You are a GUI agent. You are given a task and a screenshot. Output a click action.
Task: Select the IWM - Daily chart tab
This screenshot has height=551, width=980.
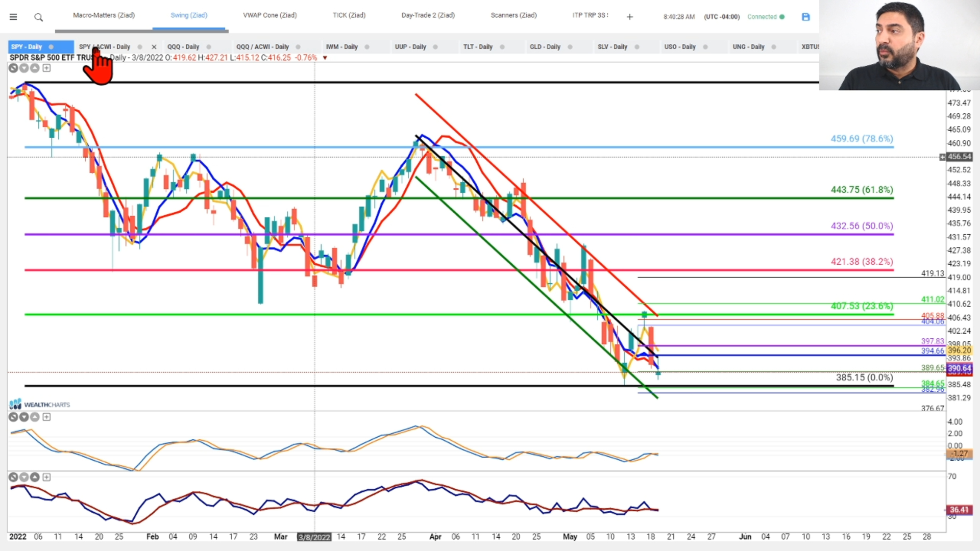342,47
